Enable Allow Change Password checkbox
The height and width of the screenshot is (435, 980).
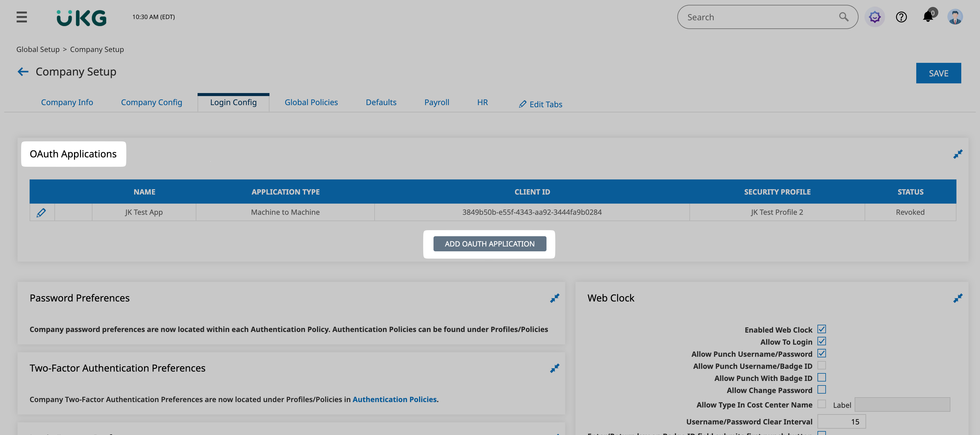coord(821,390)
